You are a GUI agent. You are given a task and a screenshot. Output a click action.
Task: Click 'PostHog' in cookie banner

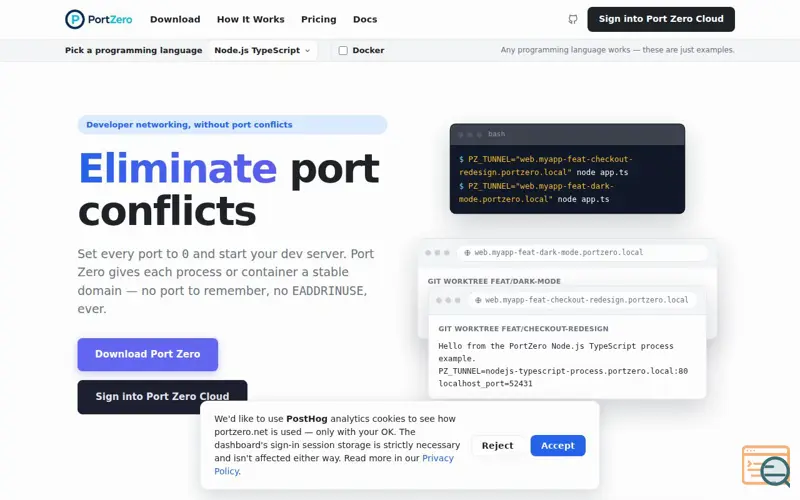(307, 418)
